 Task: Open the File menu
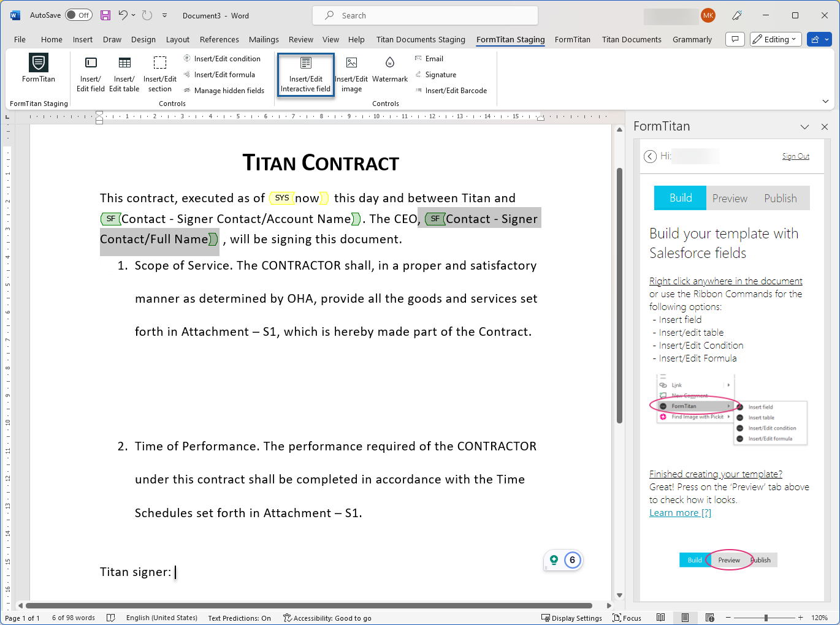click(20, 39)
